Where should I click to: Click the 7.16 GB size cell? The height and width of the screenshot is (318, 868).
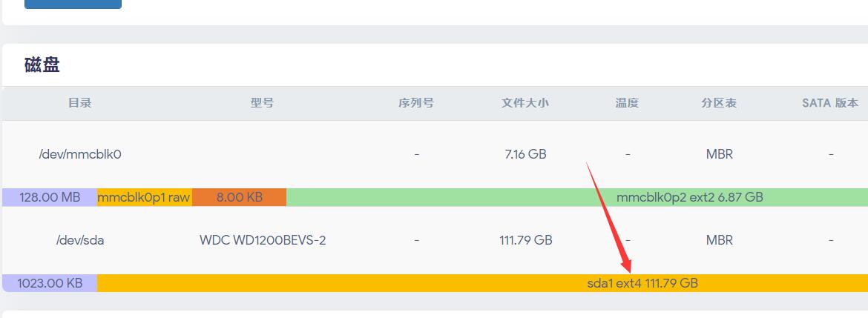pyautogui.click(x=525, y=154)
